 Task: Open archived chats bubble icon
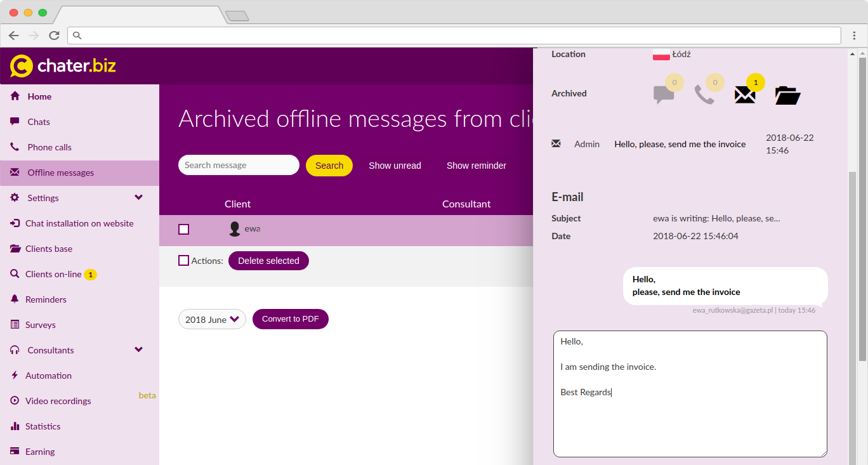664,95
